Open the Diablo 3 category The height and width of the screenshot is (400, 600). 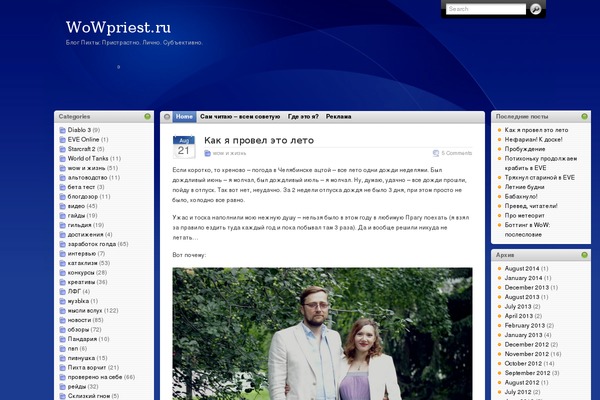pos(79,130)
